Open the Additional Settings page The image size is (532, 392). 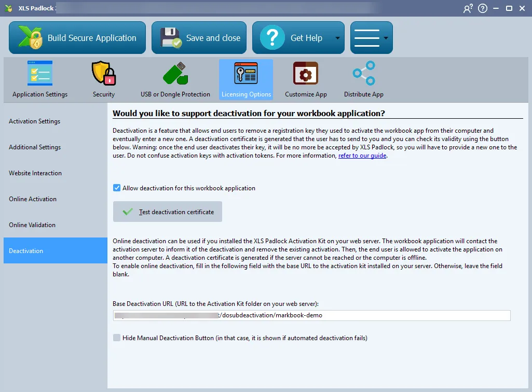point(56,147)
